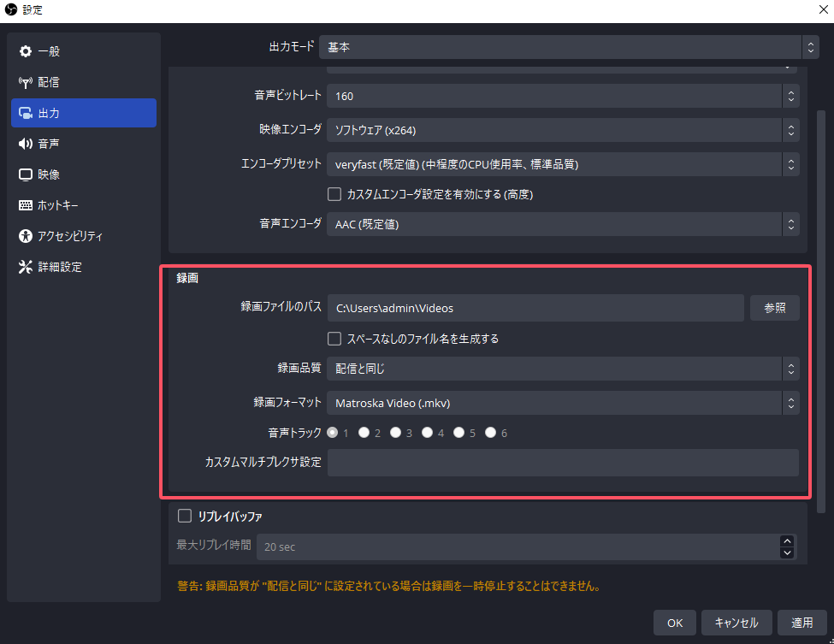Click the 音声 speaker icon
This screenshot has width=834, height=644.
pos(26,144)
